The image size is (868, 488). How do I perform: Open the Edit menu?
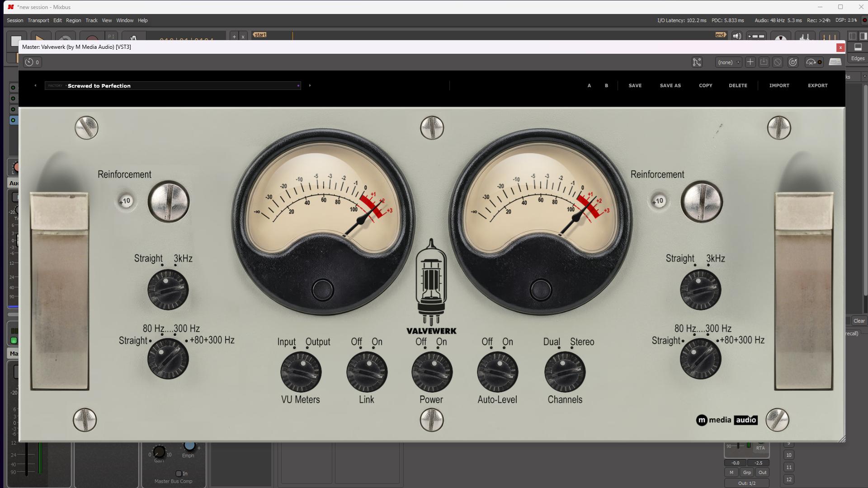click(x=57, y=20)
